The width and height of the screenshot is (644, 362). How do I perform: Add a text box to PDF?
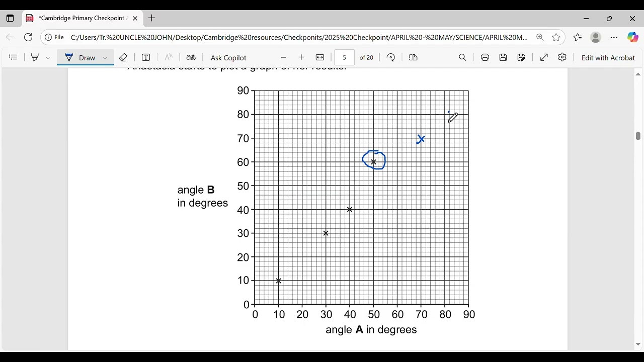pyautogui.click(x=146, y=58)
